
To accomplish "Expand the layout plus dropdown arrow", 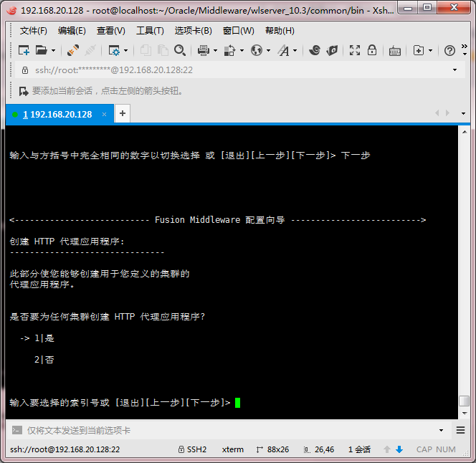I will [430, 50].
